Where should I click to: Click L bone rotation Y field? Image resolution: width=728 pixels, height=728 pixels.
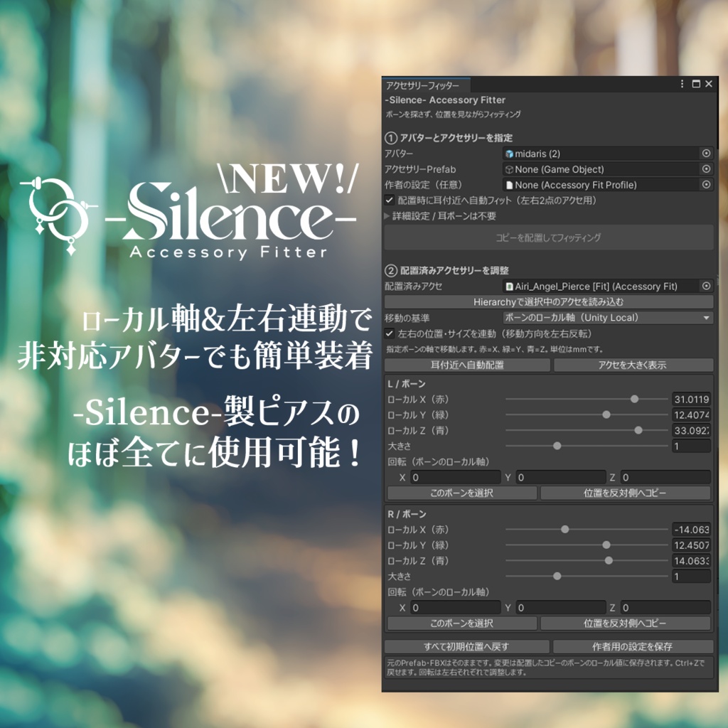(x=560, y=477)
